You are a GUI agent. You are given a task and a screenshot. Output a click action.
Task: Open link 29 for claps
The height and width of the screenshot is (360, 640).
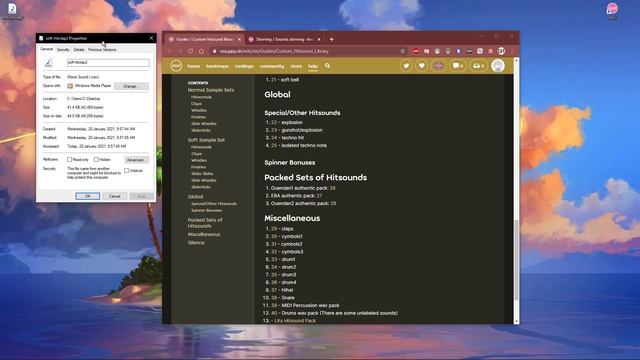(x=273, y=229)
